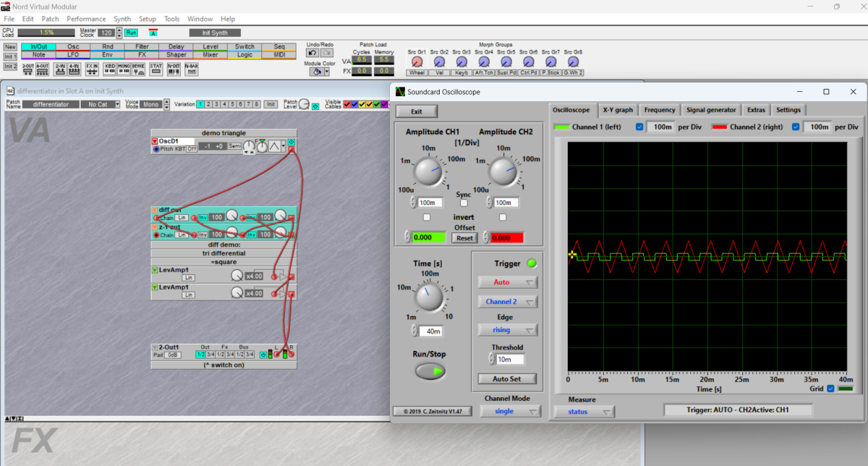Viewport: 868px width, 466px height.
Task: Click the Patch Name differentiator field
Action: tap(51, 104)
